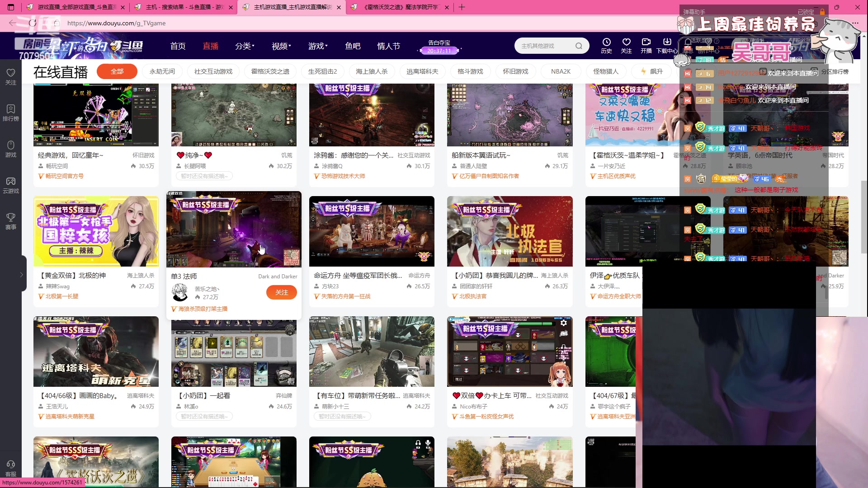
Task: Open 游戏 dropdown in top navigation
Action: coord(318,46)
